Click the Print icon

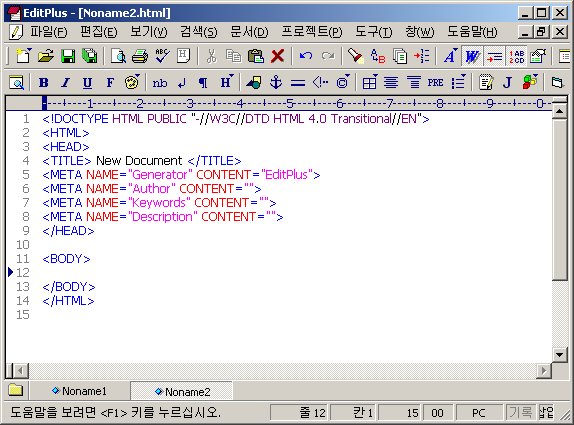point(139,56)
